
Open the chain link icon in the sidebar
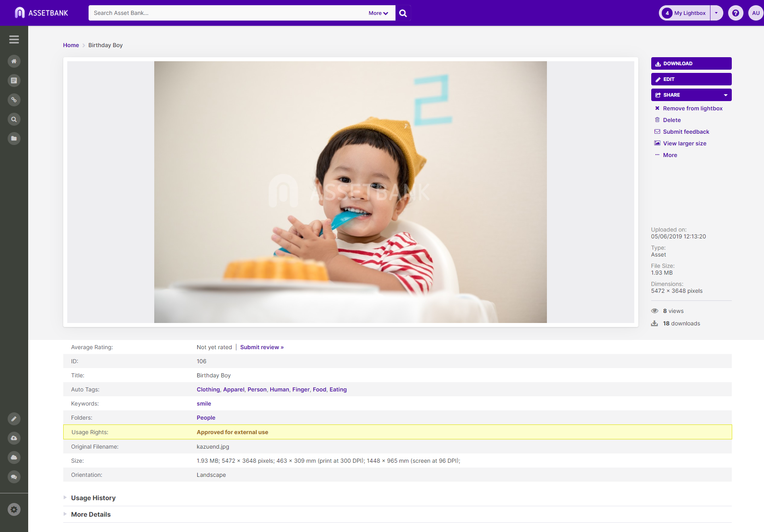pyautogui.click(x=14, y=100)
